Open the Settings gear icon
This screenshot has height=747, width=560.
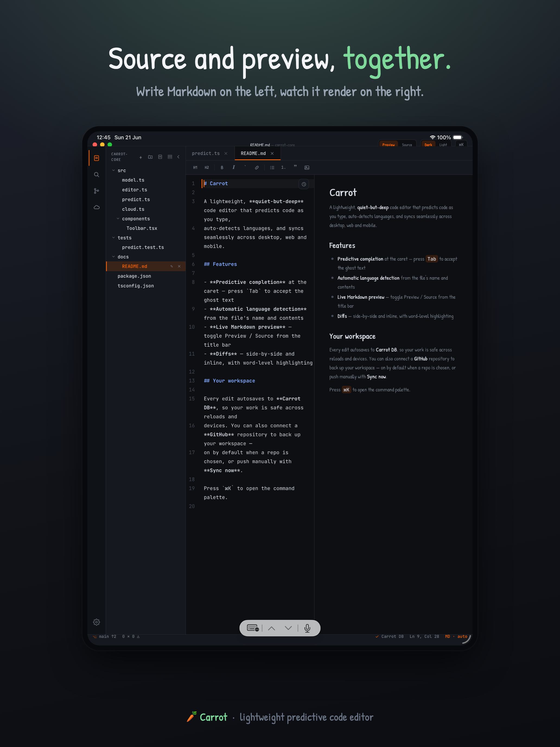coord(97,622)
